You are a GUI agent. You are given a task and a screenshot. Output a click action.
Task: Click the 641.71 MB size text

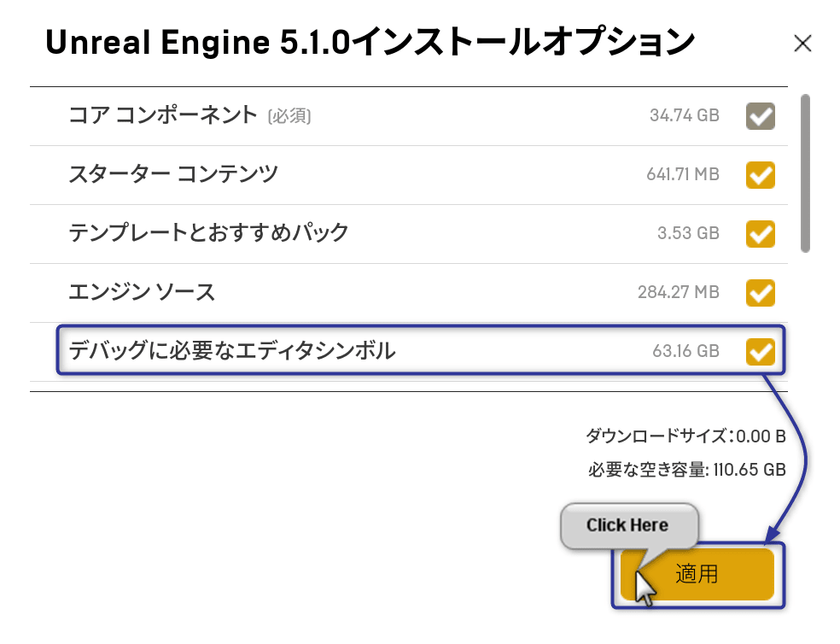(x=683, y=174)
